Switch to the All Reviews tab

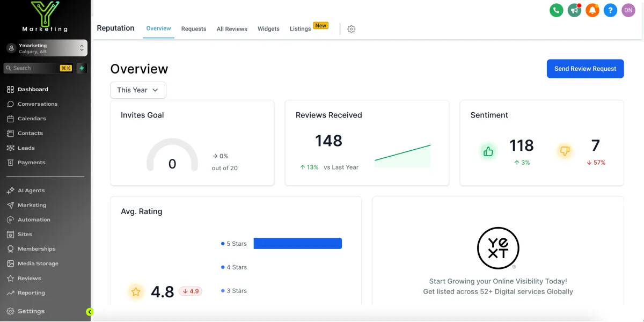(x=232, y=29)
